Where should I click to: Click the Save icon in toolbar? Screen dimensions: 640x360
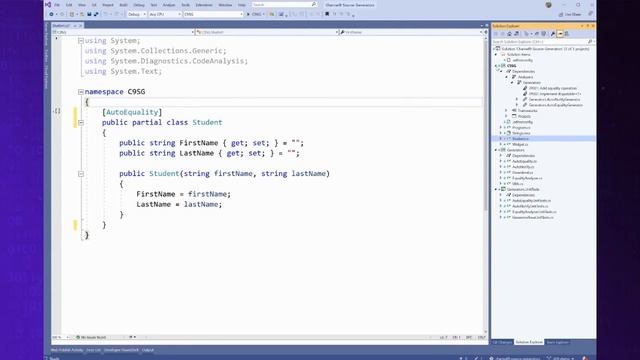click(x=89, y=14)
